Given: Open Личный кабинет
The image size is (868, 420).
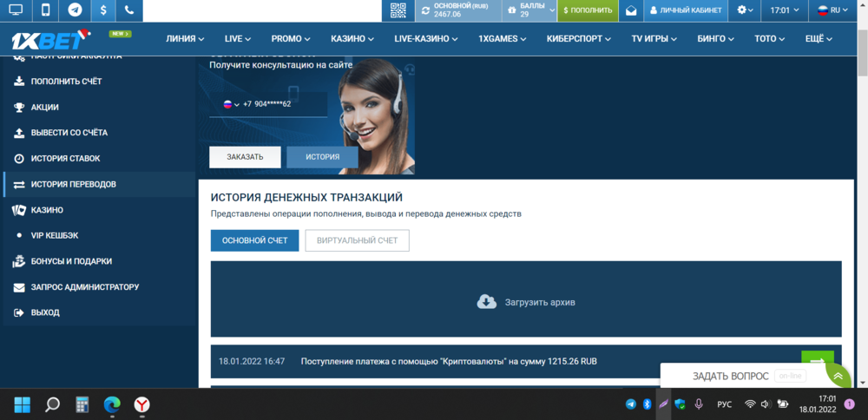Looking at the screenshot, I should (686, 10).
